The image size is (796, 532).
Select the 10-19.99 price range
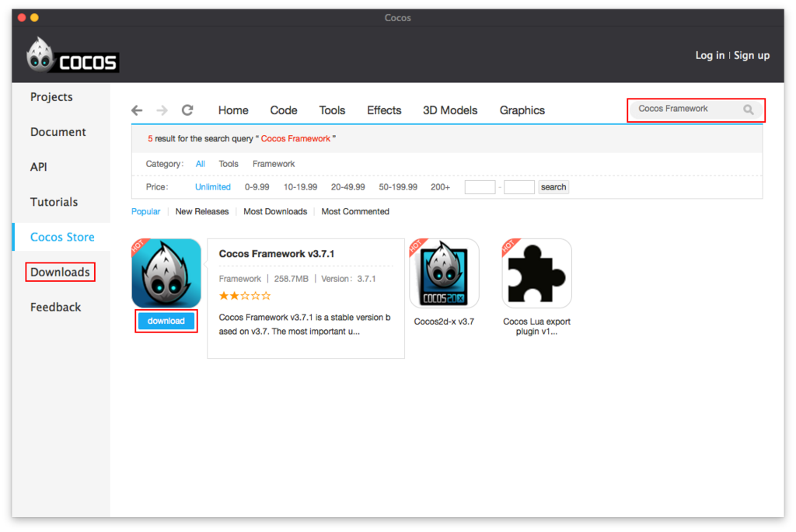click(x=300, y=187)
